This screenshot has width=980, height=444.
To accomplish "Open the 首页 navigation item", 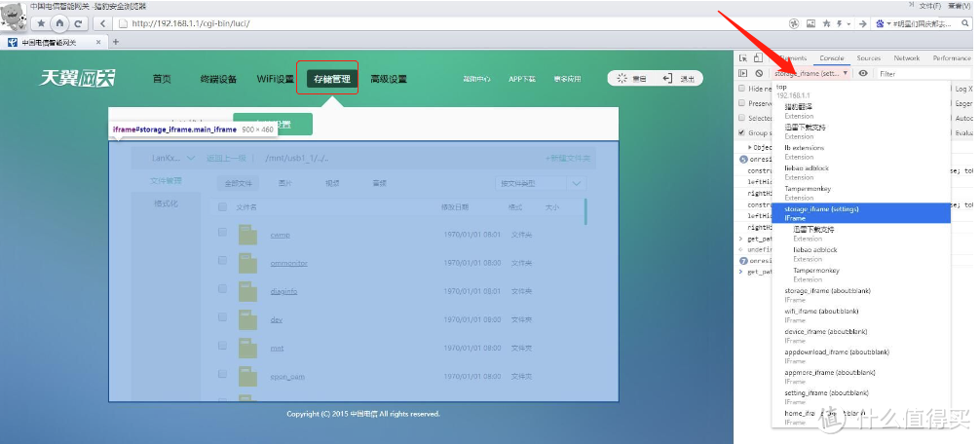I will tap(162, 79).
